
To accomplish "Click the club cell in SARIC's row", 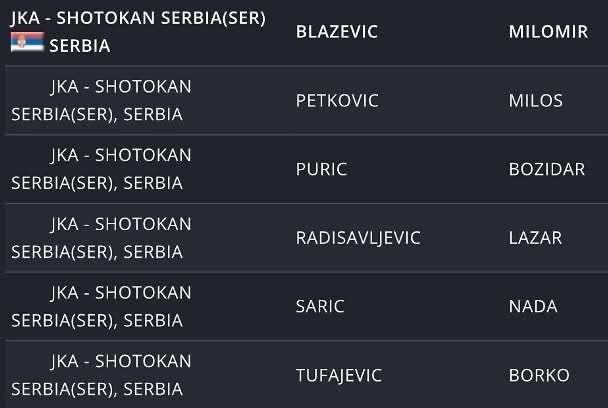I will click(101, 306).
